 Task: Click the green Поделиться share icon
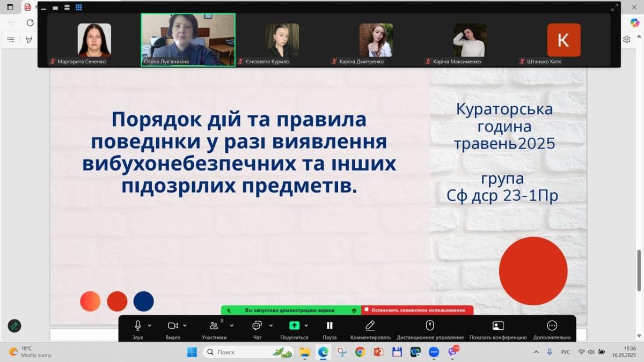point(294,326)
